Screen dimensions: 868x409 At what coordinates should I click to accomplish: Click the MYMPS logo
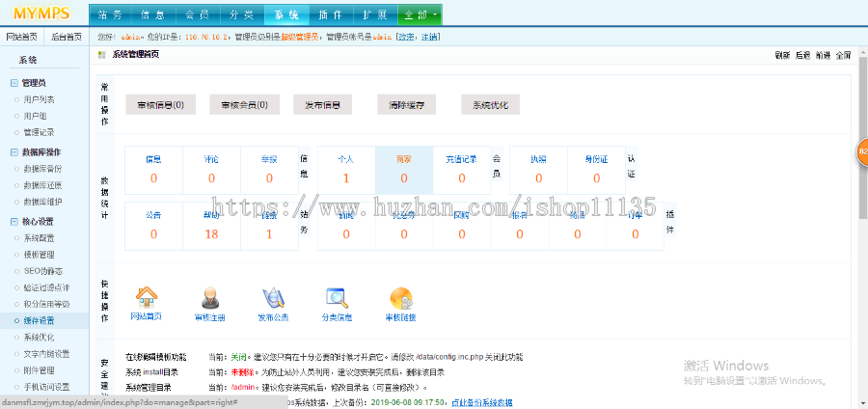42,14
